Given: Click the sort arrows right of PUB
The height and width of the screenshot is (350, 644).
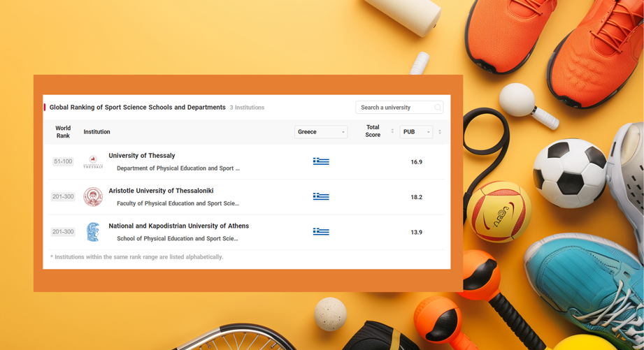Looking at the screenshot, I should pyautogui.click(x=440, y=132).
